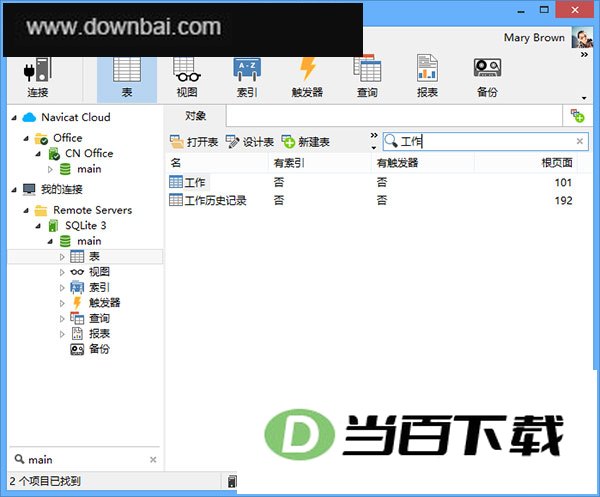Clear the 工作 object search text
The width and height of the screenshot is (600, 497).
tap(580, 141)
